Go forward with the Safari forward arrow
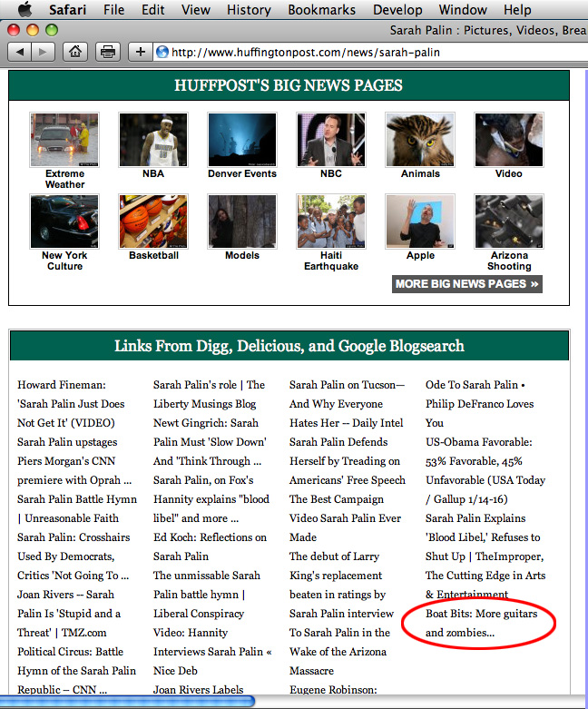 (44, 52)
